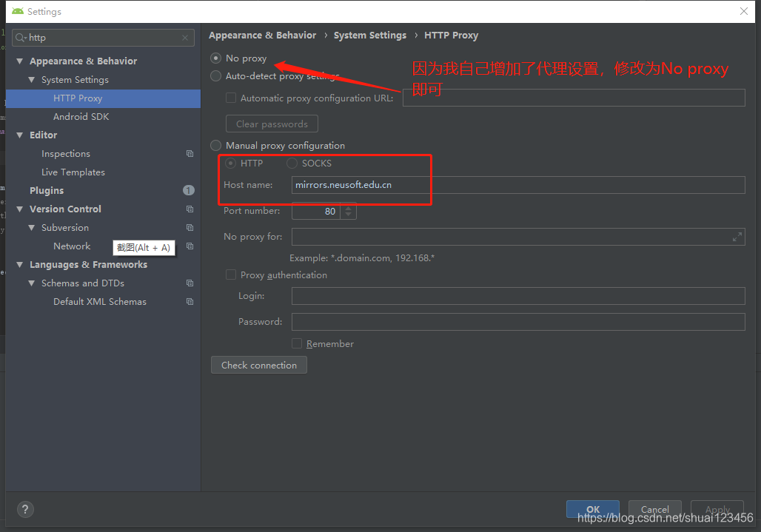Click the OK button

(x=592, y=509)
